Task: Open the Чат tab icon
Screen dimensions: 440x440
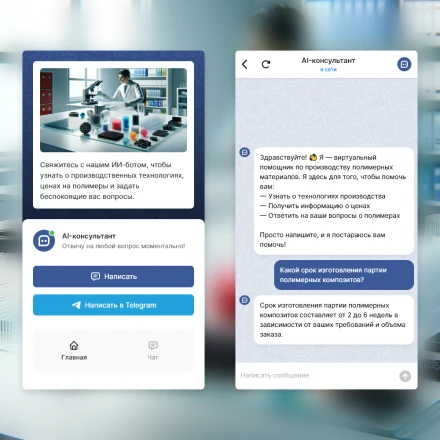Action: (153, 345)
